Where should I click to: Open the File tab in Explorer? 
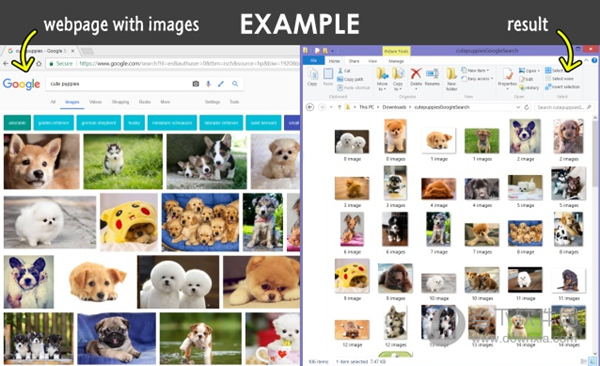(x=313, y=61)
